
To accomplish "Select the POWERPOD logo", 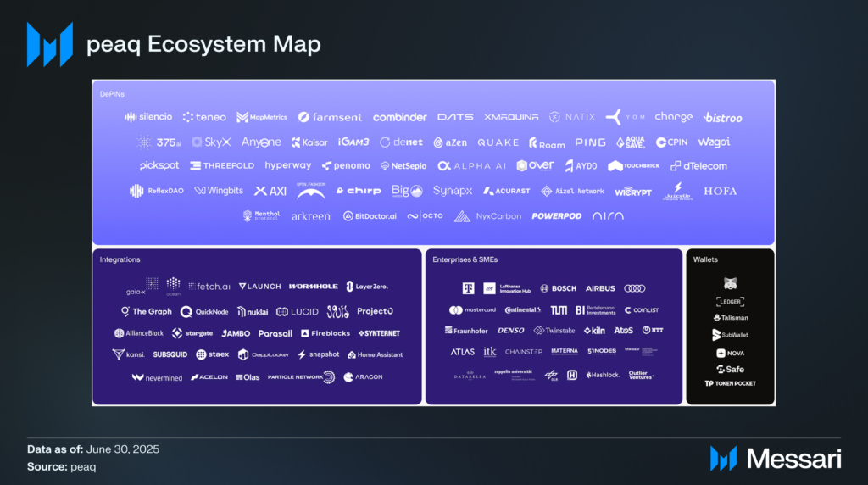I will pos(557,216).
